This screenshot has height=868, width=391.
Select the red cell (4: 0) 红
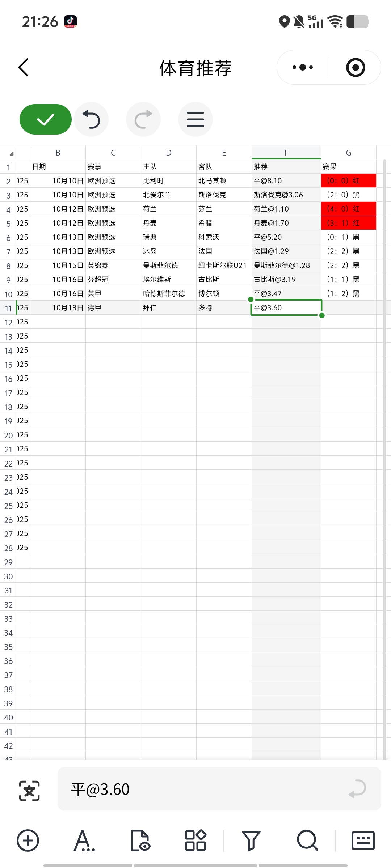click(x=349, y=209)
